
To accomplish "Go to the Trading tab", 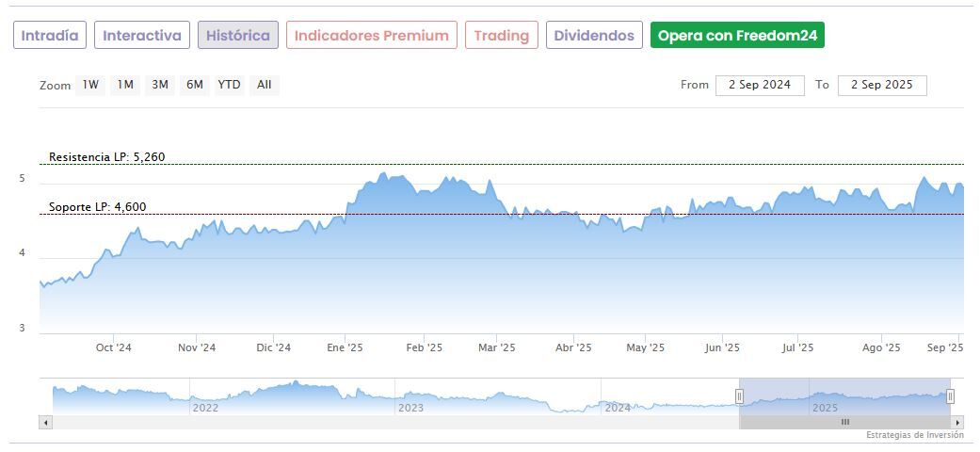I will pos(502,36).
